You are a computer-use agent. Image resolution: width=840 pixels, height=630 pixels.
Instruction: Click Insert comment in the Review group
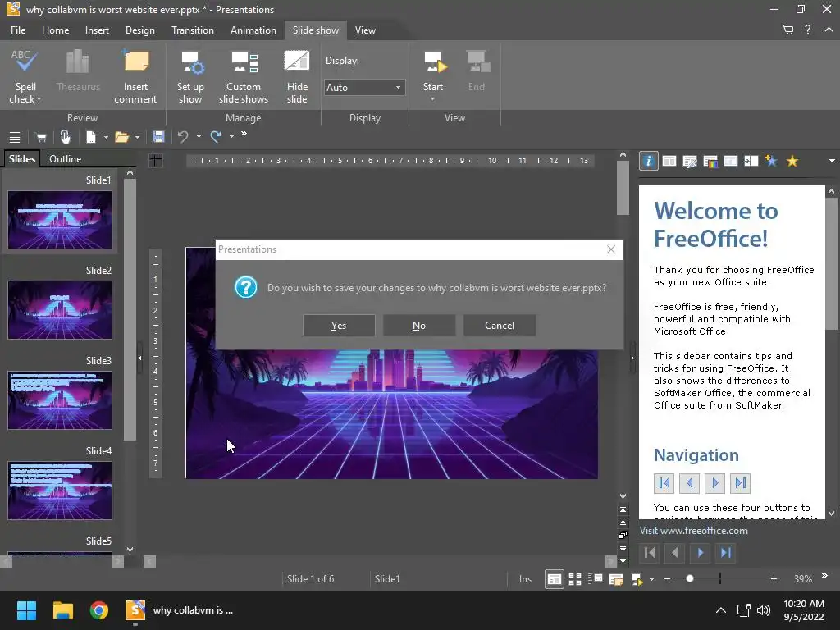[135, 77]
